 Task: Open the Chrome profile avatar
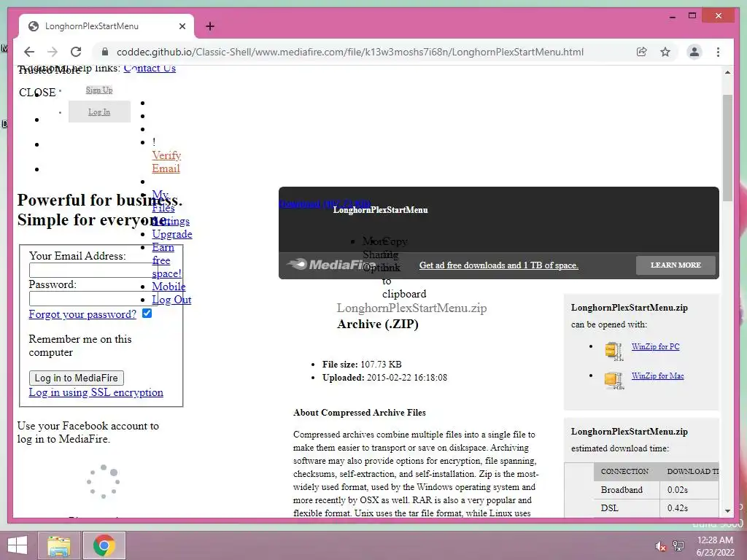[x=694, y=52]
